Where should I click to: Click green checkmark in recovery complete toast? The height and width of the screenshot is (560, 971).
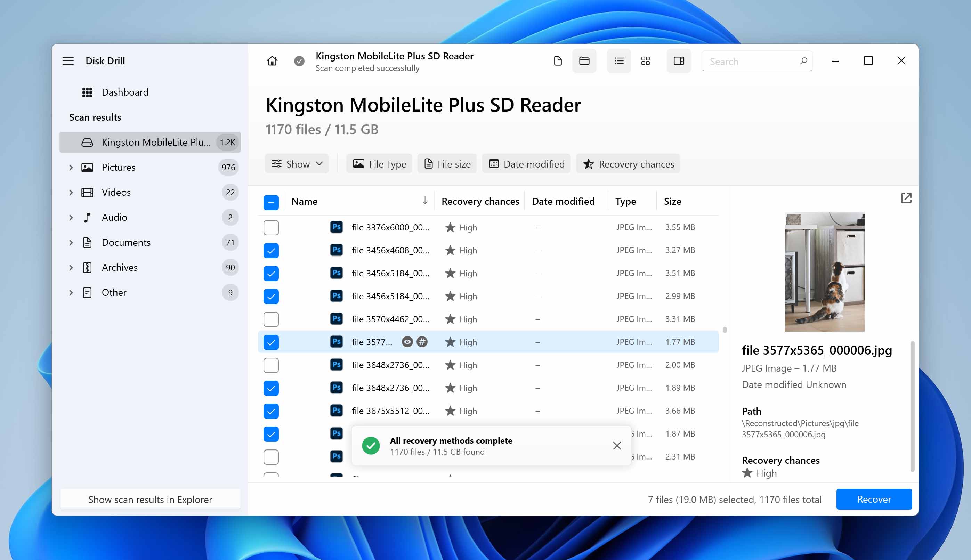click(x=371, y=445)
